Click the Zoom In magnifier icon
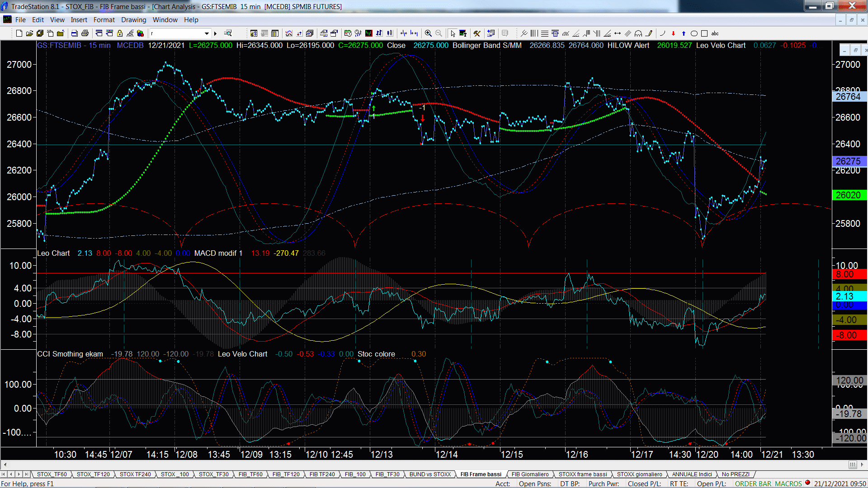This screenshot has height=488, width=868. pyautogui.click(x=428, y=33)
